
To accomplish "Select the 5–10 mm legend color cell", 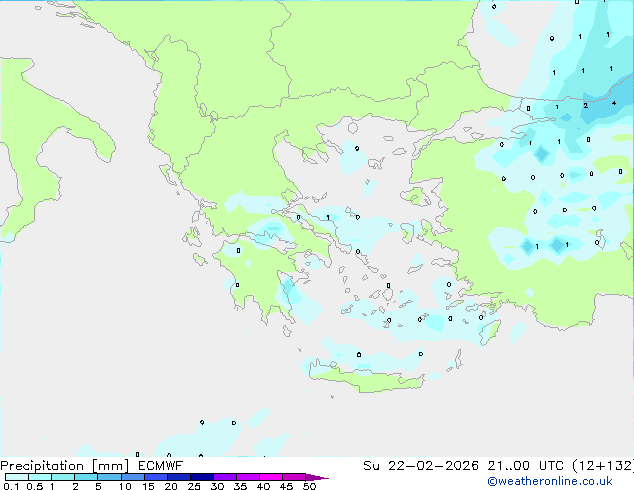I will click(x=109, y=477).
